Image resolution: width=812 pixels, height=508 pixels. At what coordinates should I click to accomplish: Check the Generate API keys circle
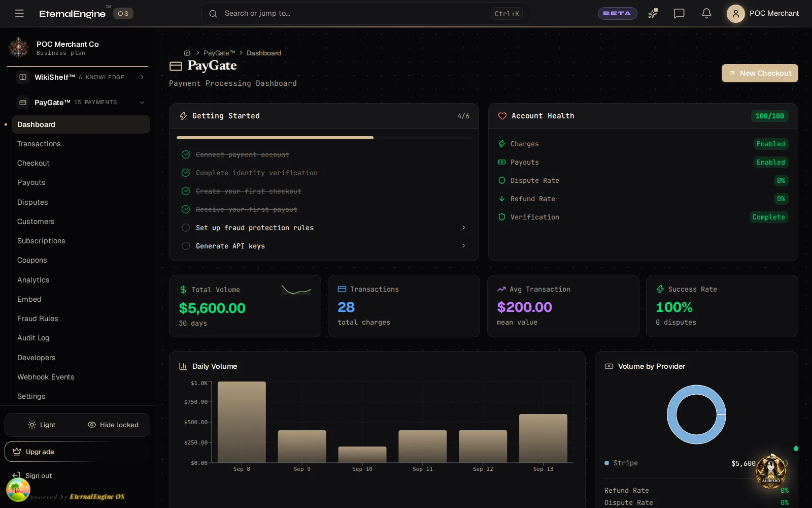tap(186, 246)
